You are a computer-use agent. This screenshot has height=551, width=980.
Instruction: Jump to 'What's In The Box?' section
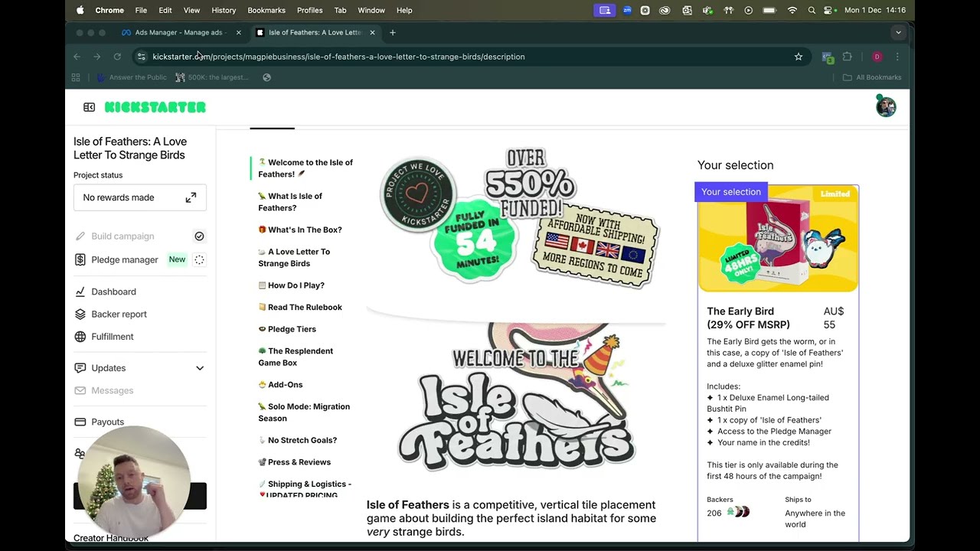tap(300, 230)
